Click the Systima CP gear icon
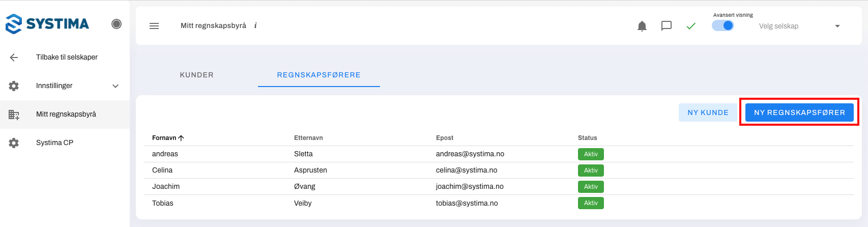868x227 pixels. [14, 143]
